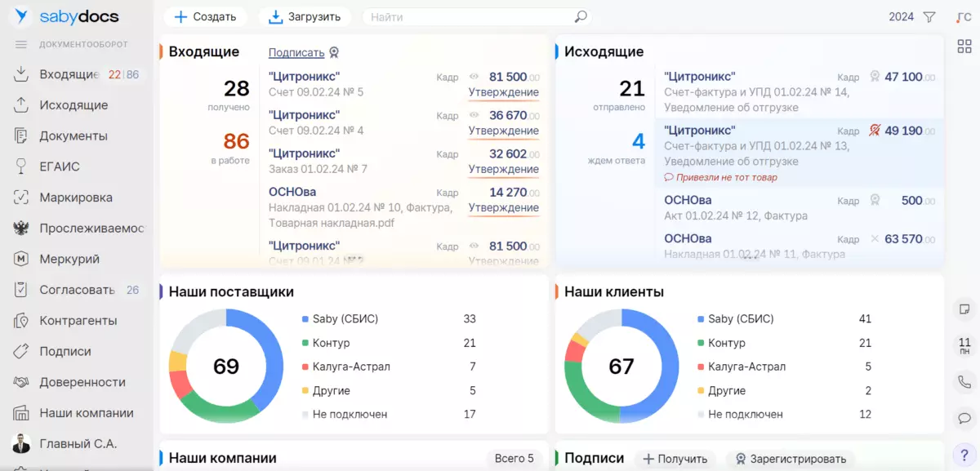Click the Исходящие upload icon in sidebar

point(21,105)
